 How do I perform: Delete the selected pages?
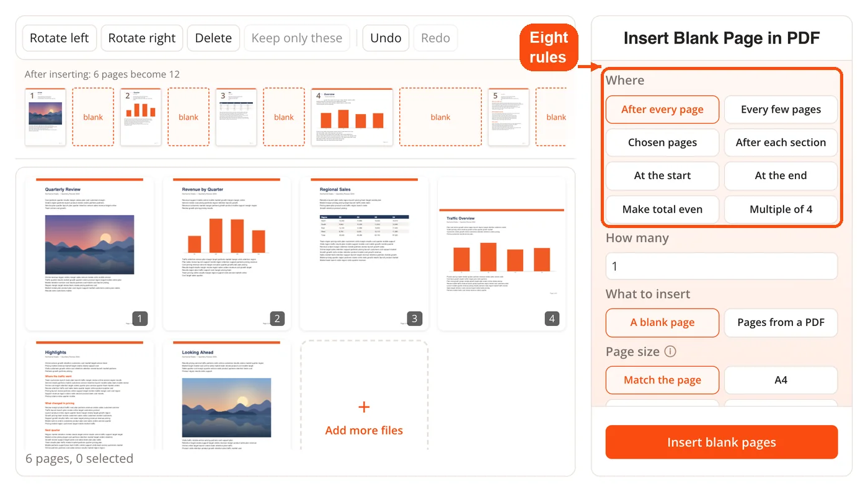click(x=213, y=38)
